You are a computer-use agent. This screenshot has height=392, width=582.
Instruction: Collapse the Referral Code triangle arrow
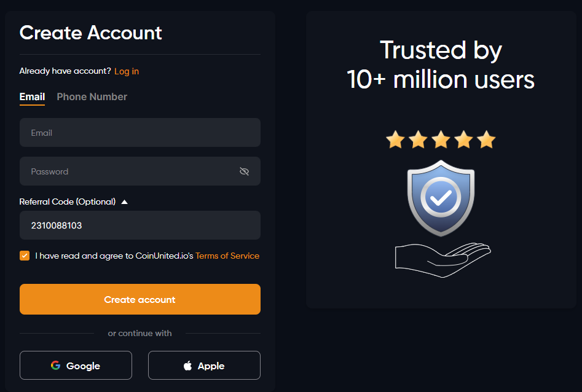124,202
